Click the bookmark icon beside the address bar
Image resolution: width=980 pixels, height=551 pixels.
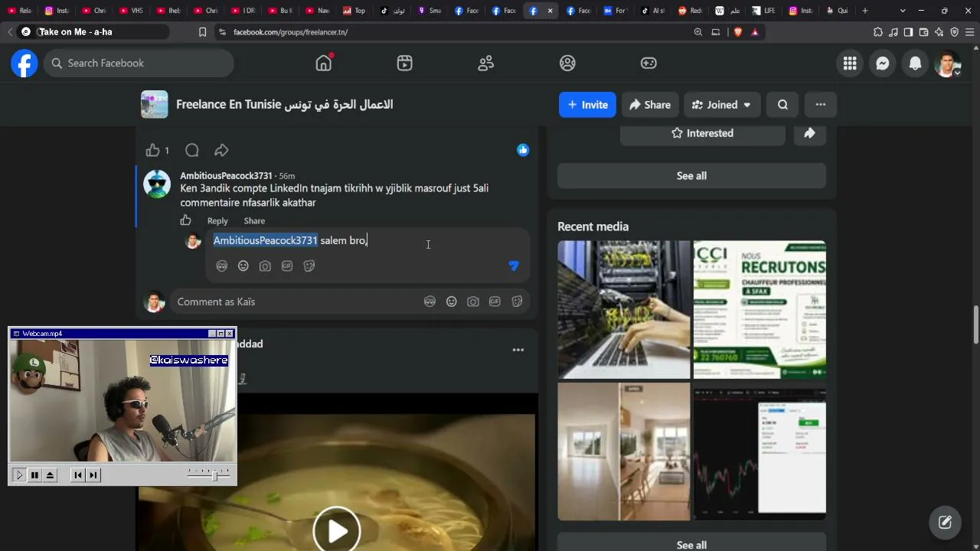(x=202, y=32)
